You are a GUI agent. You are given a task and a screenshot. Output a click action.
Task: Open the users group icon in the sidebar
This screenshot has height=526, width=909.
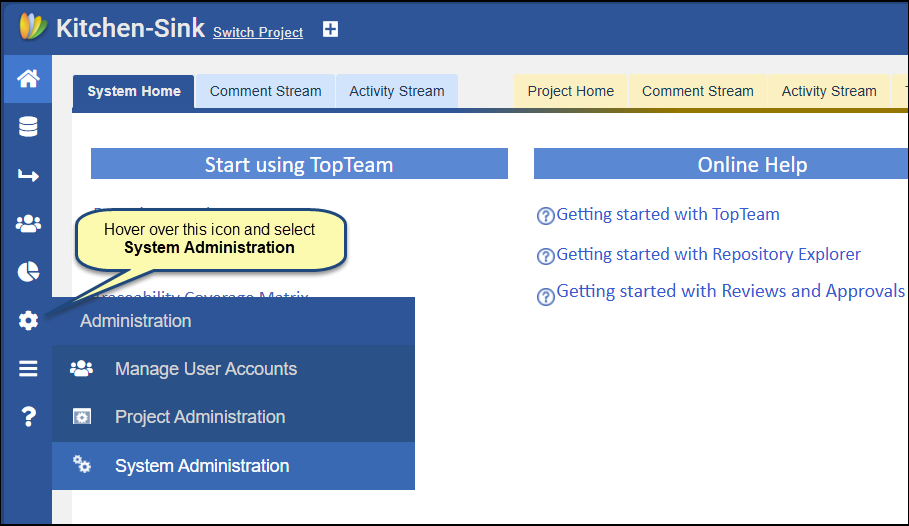pyautogui.click(x=28, y=223)
